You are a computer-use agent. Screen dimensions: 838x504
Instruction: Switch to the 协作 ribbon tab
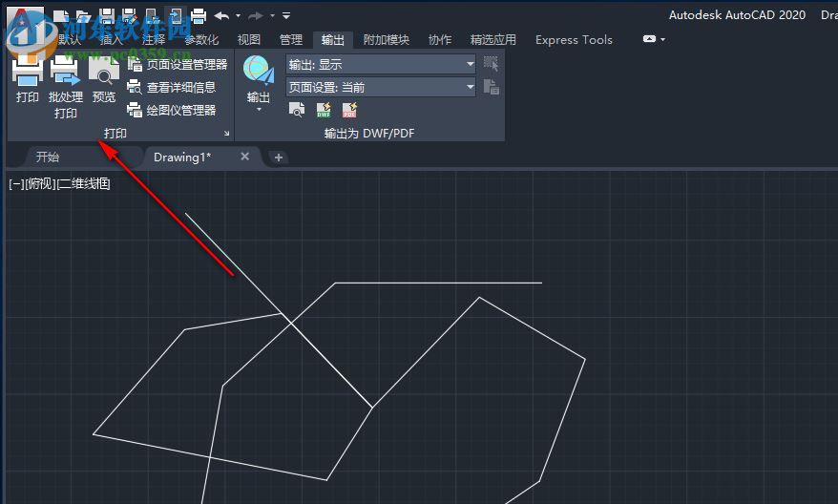coord(440,39)
